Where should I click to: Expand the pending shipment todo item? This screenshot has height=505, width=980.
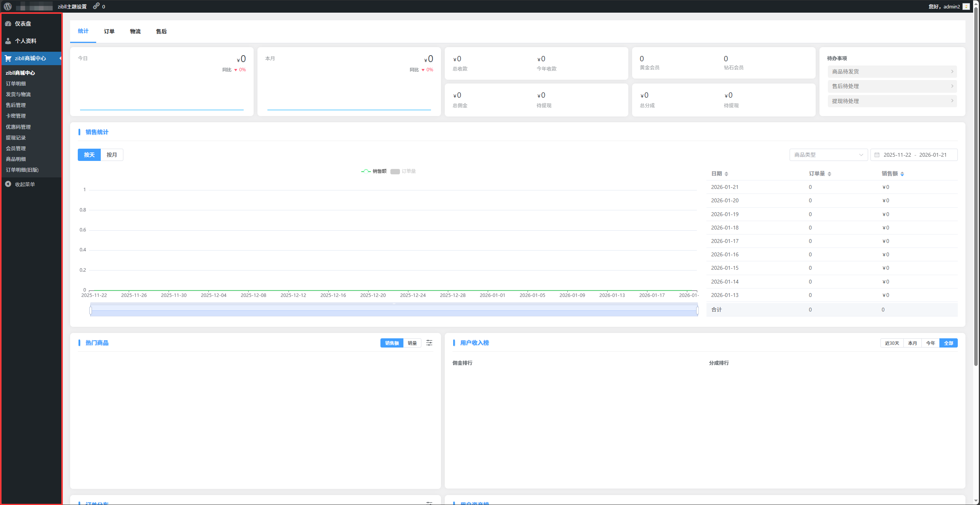[892, 72]
